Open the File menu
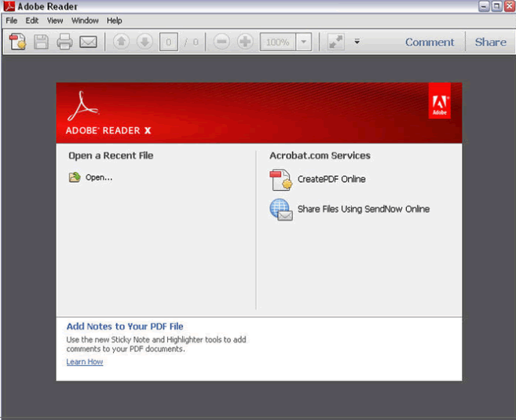Screen dimensions: 516x420 (12, 20)
